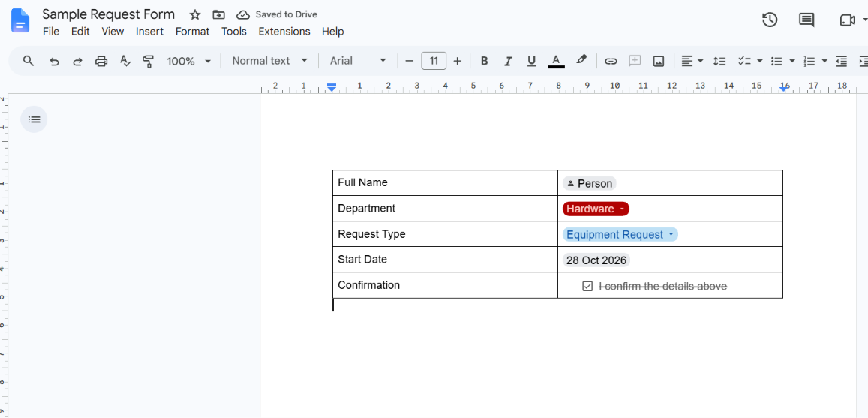This screenshot has width=868, height=418.
Task: Open the Google Docs home icon
Action: click(20, 20)
